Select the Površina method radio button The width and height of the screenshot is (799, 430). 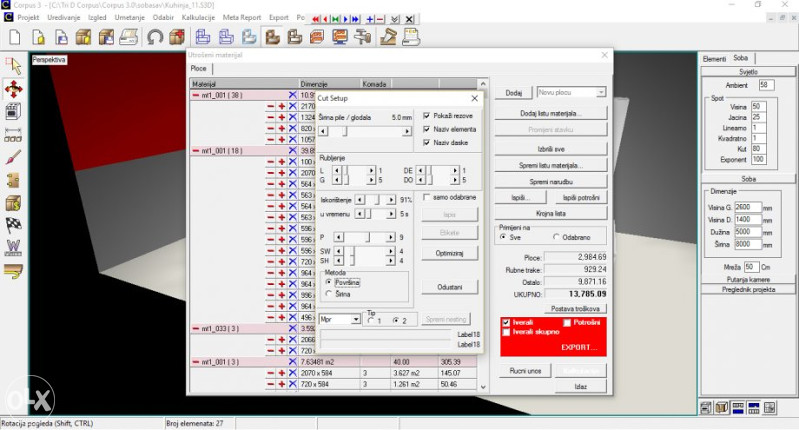click(x=329, y=282)
